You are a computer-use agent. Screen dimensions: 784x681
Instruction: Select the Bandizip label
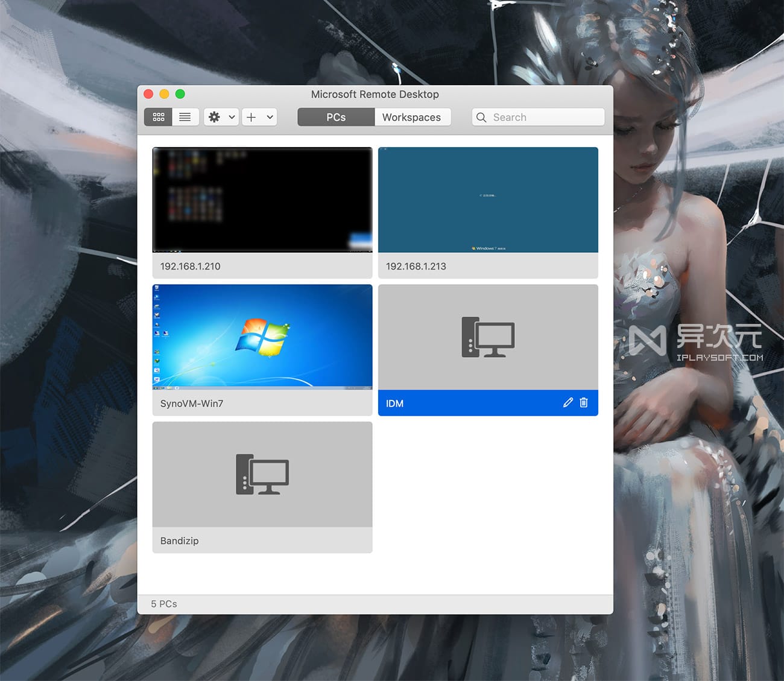tap(180, 540)
